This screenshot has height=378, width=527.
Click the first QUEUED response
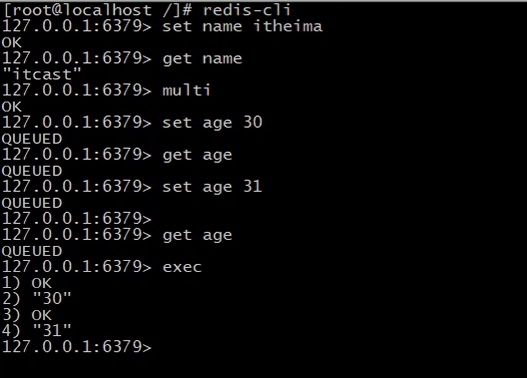pyautogui.click(x=32, y=139)
